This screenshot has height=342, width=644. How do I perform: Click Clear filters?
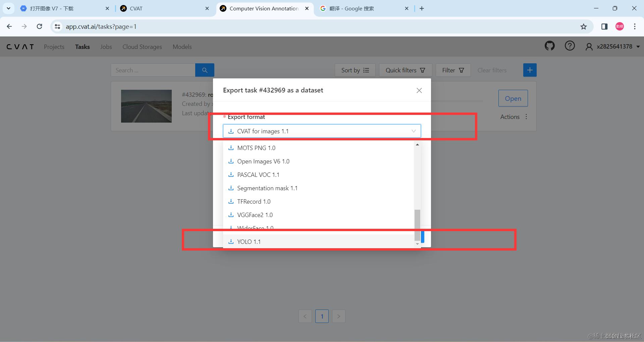coord(492,70)
